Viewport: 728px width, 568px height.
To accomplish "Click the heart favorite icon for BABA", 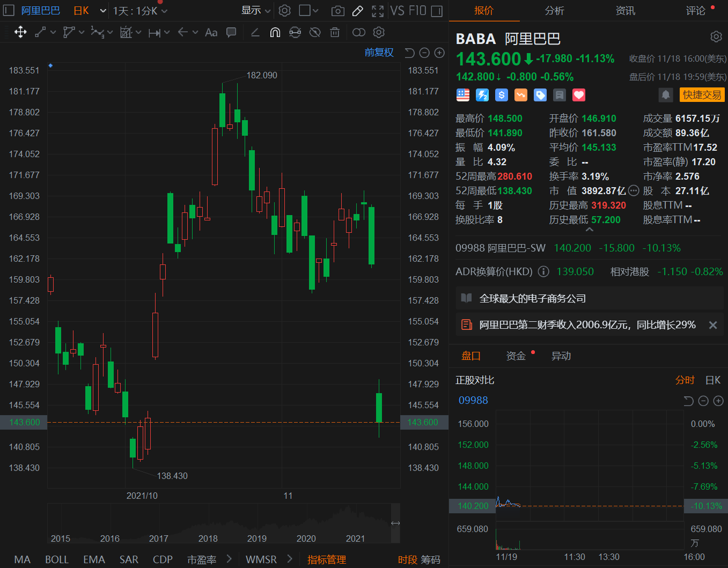I will pos(578,95).
